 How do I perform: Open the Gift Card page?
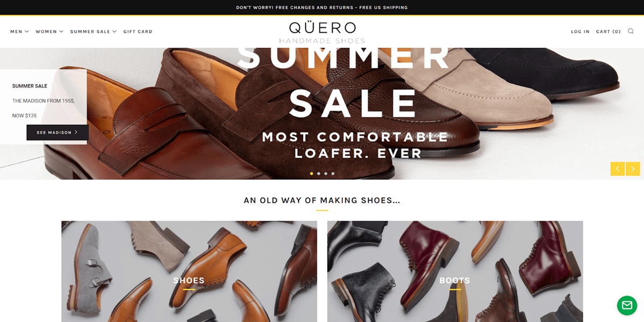[x=138, y=32]
